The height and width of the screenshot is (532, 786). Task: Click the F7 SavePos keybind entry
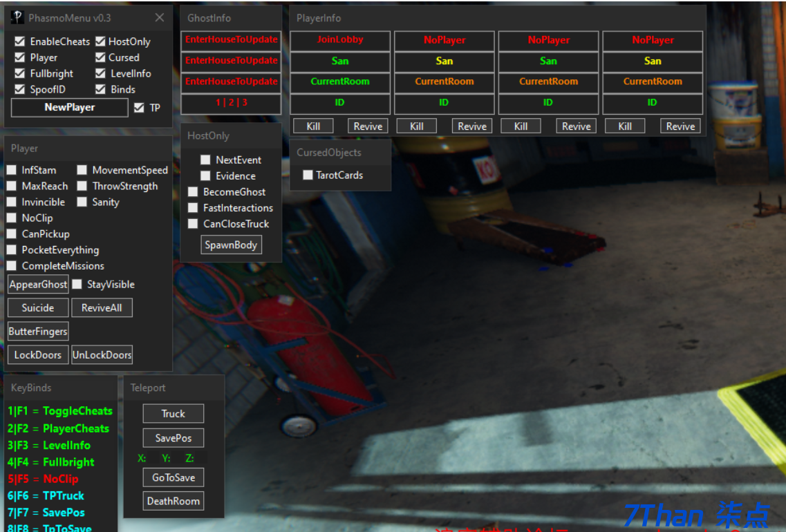point(46,513)
